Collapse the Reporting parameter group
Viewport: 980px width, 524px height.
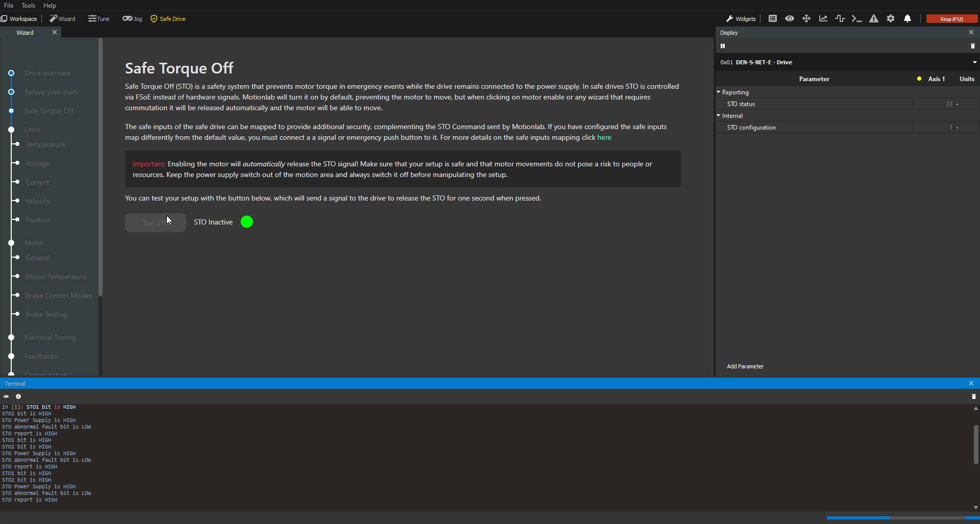click(719, 92)
